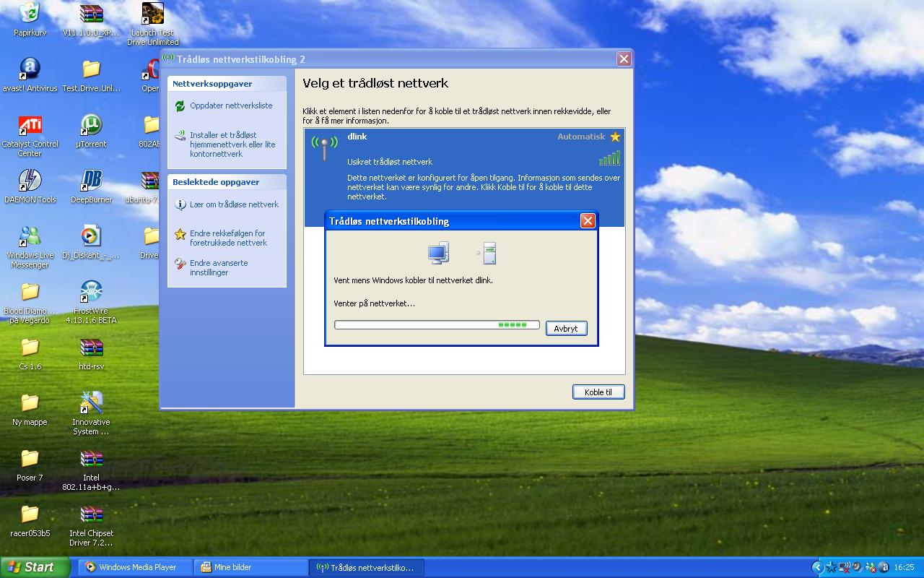Select the Intel Chipset Driver archive

tap(91, 525)
